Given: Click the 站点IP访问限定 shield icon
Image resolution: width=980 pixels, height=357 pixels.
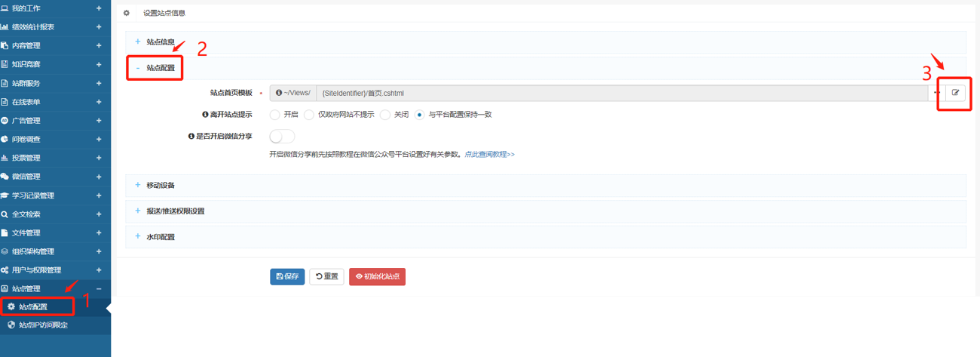Looking at the screenshot, I should [11, 325].
